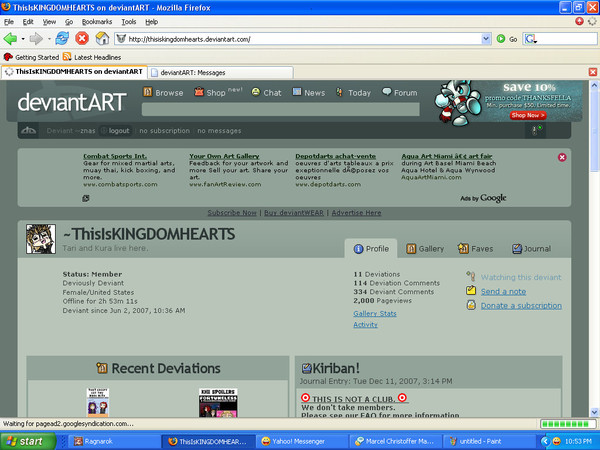The width and height of the screenshot is (600, 450).
Task: Switch to deviantART: Messages tab
Action: 221,72
